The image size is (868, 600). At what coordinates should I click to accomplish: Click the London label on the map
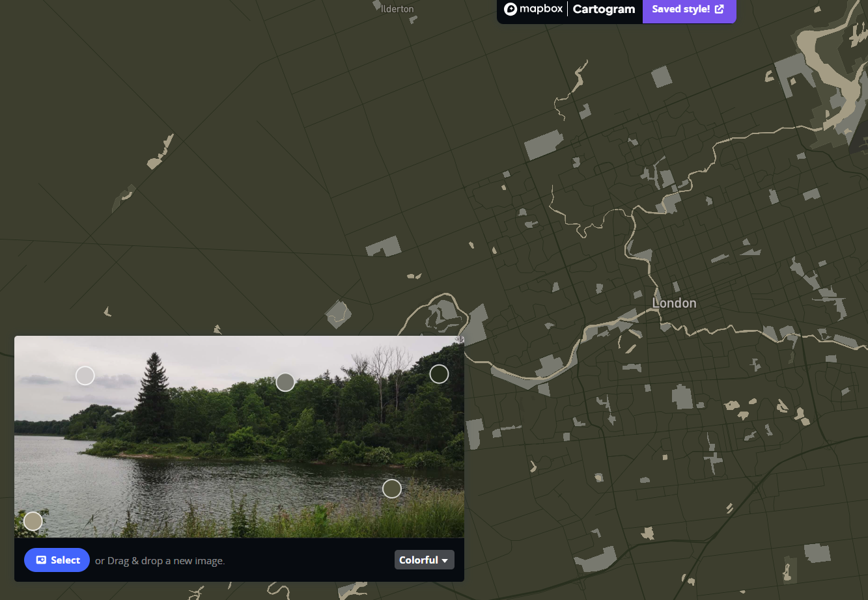click(674, 303)
